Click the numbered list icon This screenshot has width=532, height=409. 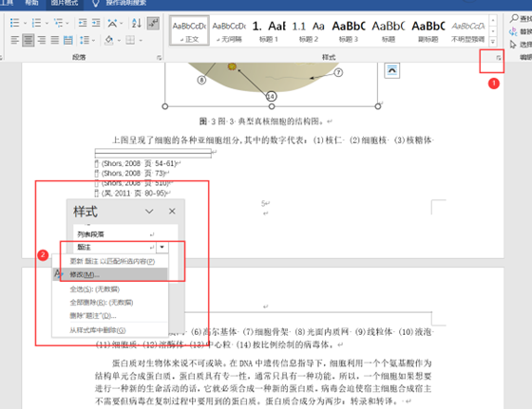click(x=36, y=23)
